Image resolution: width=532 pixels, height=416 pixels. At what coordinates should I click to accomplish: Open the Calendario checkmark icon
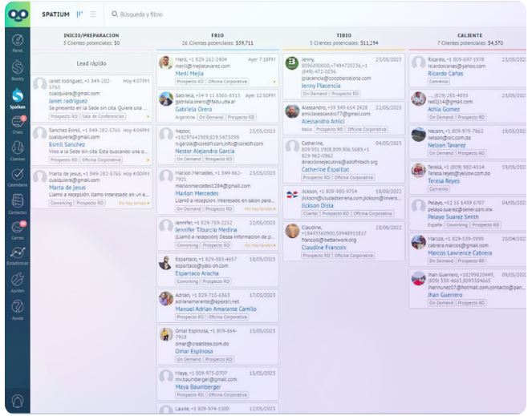coord(17,176)
